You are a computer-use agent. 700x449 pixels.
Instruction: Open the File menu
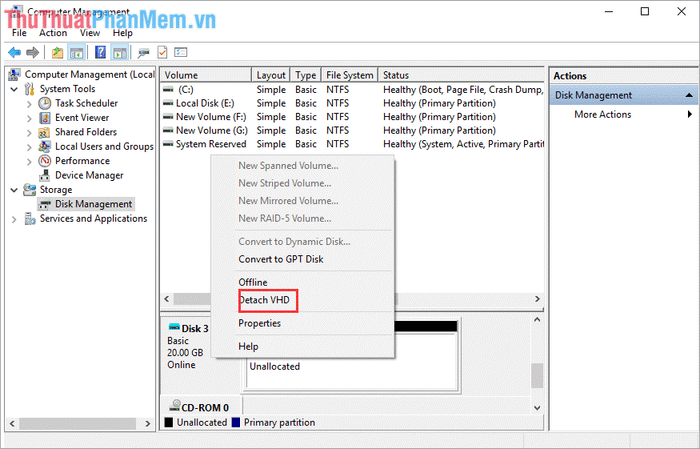pyautogui.click(x=19, y=33)
